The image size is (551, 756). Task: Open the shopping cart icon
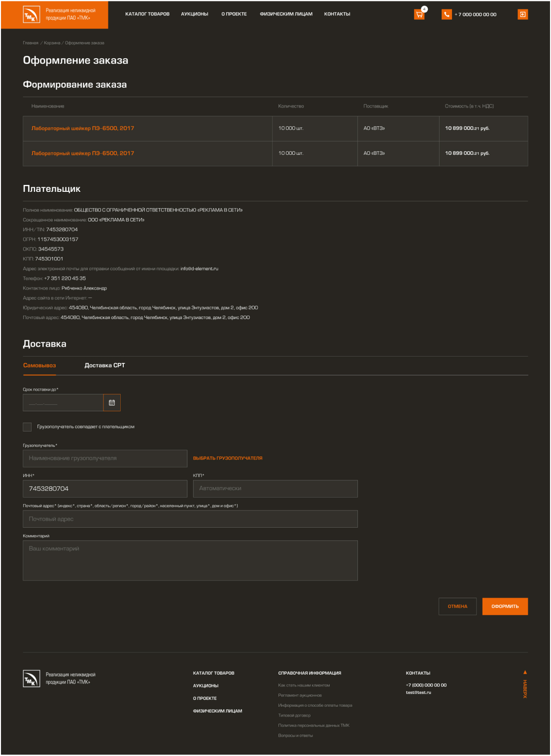point(419,14)
